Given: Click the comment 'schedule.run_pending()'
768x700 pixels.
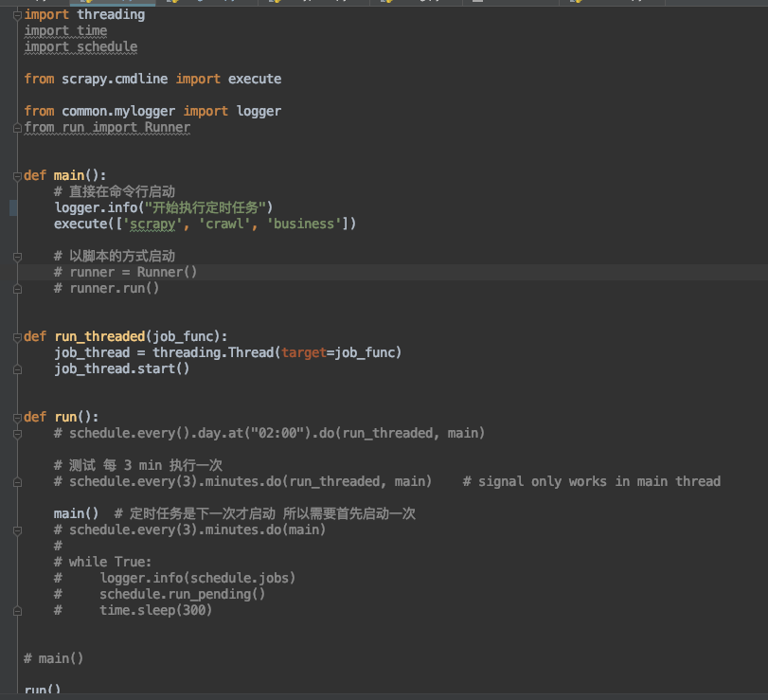Looking at the screenshot, I should tap(183, 594).
